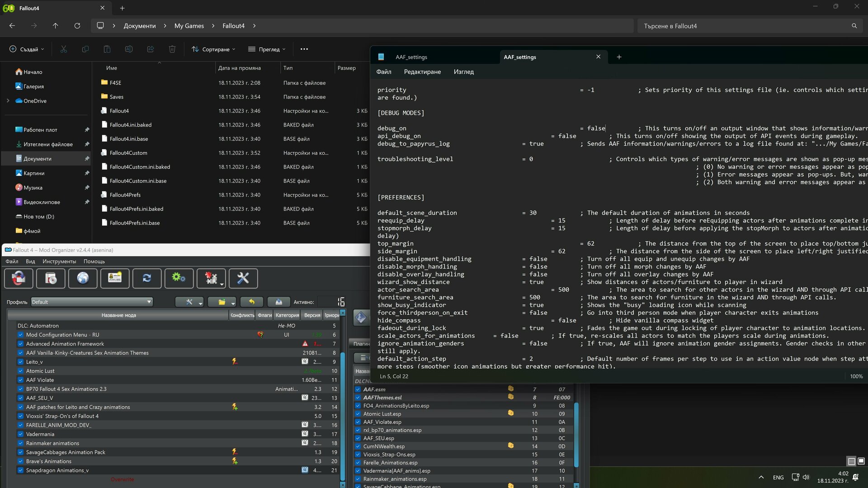868x488 pixels.
Task: Refresh the mod list
Action: coord(147,278)
